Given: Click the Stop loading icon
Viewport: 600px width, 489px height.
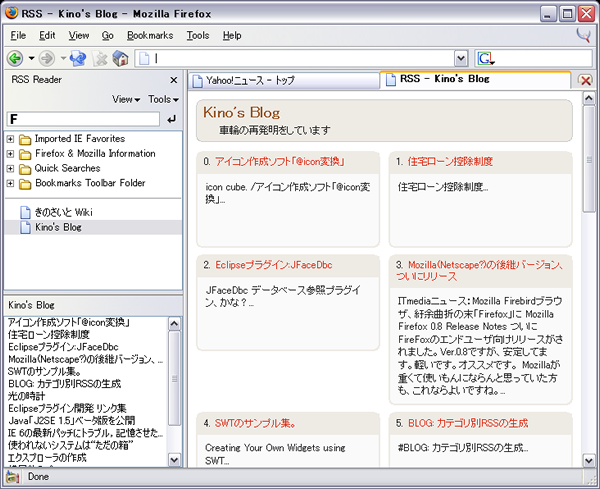Looking at the screenshot, I should tap(100, 59).
